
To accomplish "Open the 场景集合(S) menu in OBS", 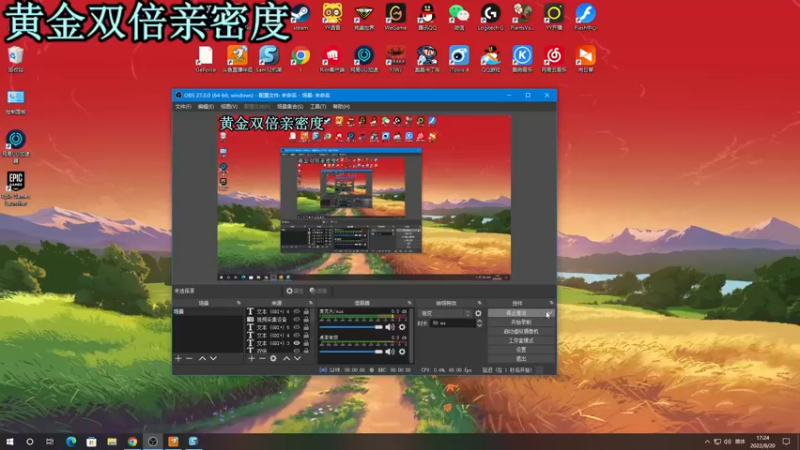I will pyautogui.click(x=290, y=107).
